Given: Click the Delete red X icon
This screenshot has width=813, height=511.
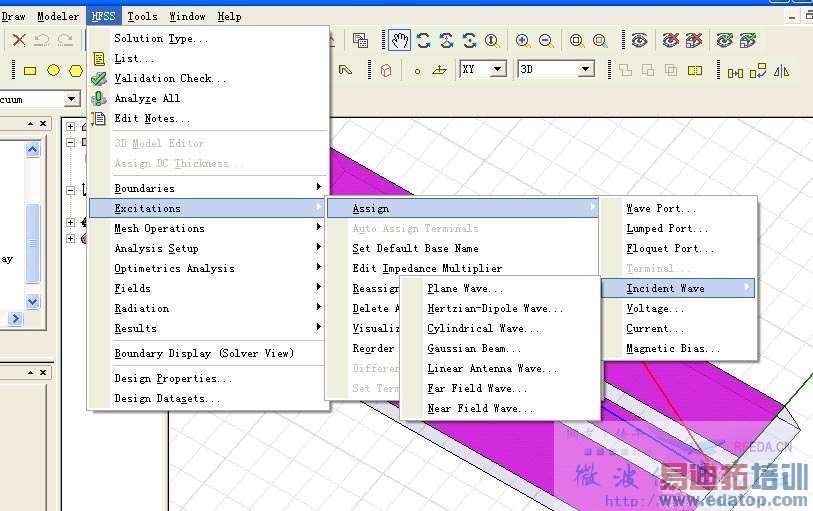Looking at the screenshot, I should [19, 40].
